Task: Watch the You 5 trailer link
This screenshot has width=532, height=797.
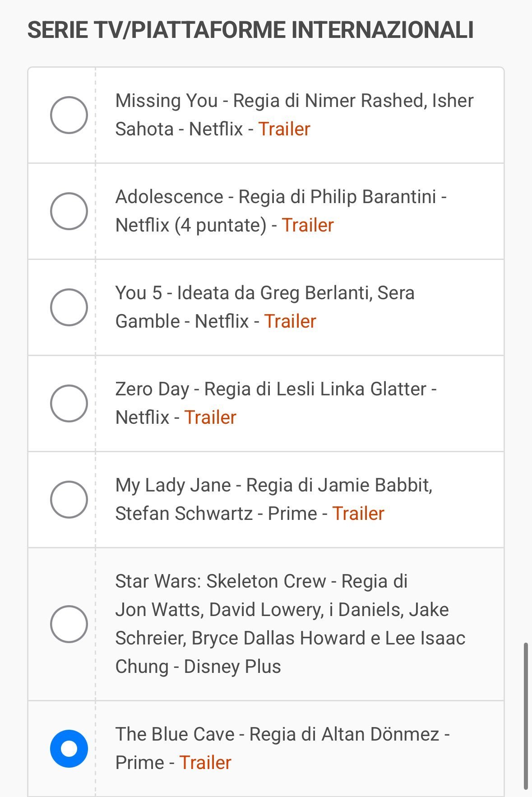Action: 290,322
